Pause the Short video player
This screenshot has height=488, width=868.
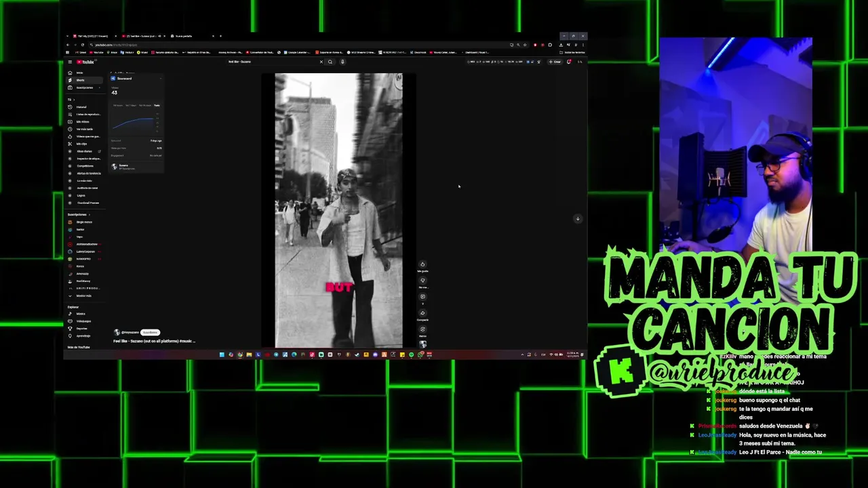pyautogui.click(x=338, y=210)
